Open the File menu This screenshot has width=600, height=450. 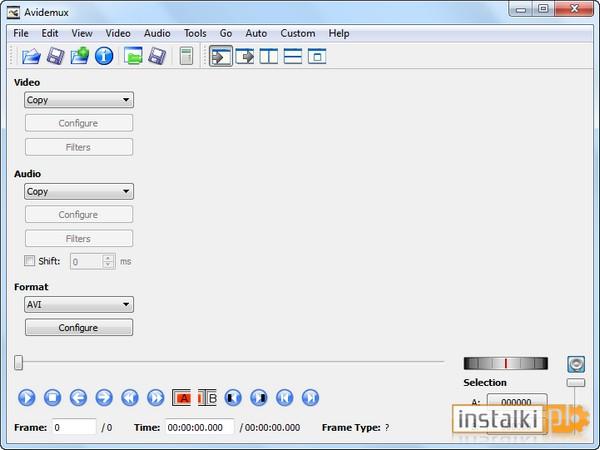[x=21, y=33]
